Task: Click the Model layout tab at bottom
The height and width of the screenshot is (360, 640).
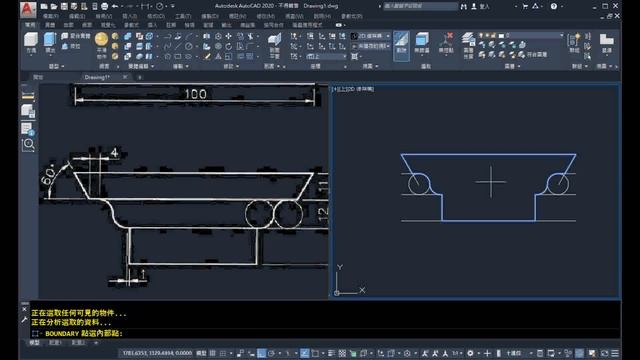Action: tap(35, 343)
